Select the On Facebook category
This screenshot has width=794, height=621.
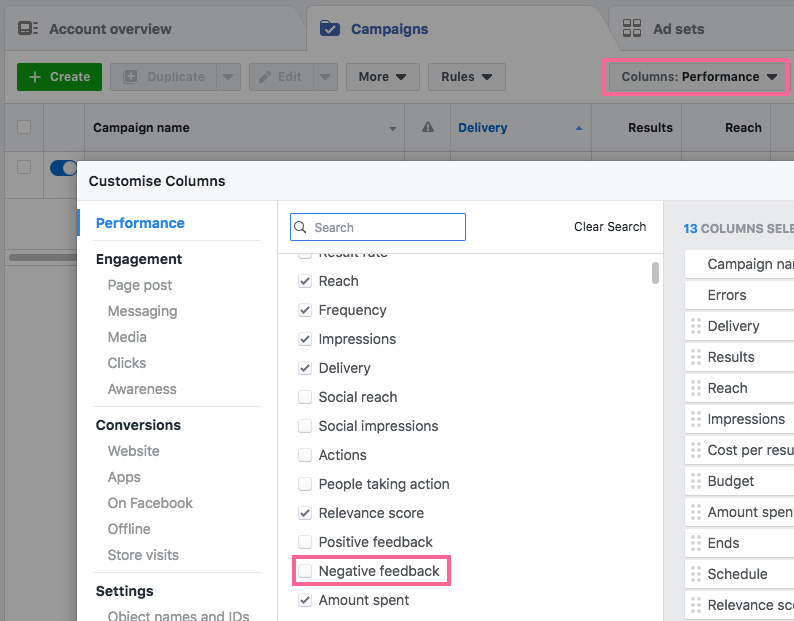pos(150,503)
